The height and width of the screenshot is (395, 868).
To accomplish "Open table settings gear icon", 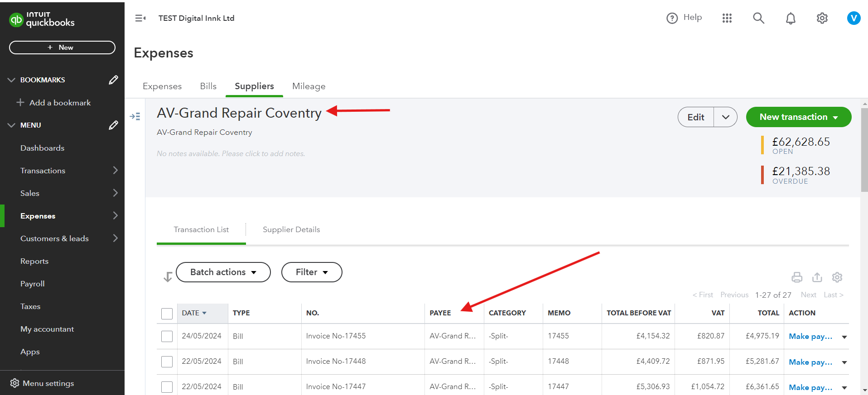I will coord(837,277).
